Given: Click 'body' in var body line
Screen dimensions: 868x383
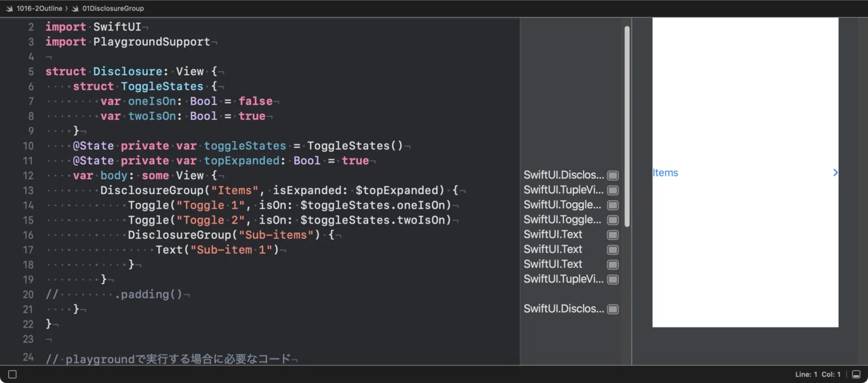Looking at the screenshot, I should click(x=114, y=176).
